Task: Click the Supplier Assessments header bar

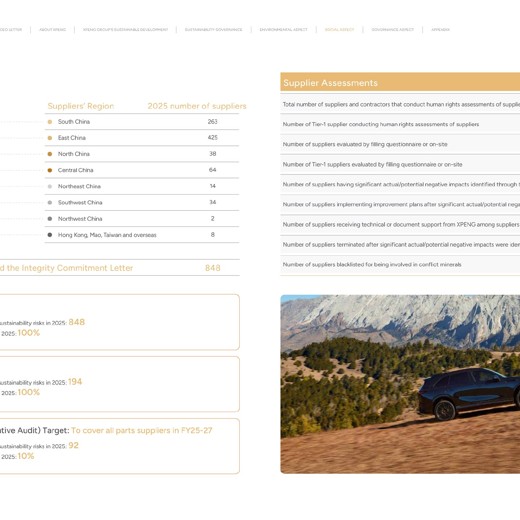Action: 400,82
